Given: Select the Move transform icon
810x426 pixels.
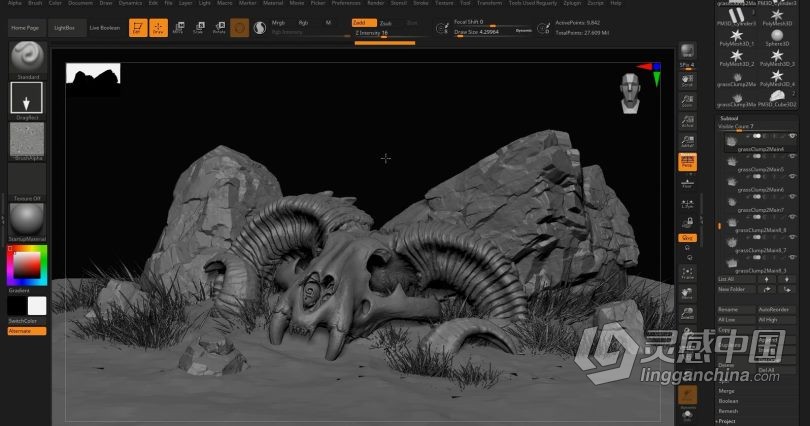Looking at the screenshot, I should click(178, 28).
